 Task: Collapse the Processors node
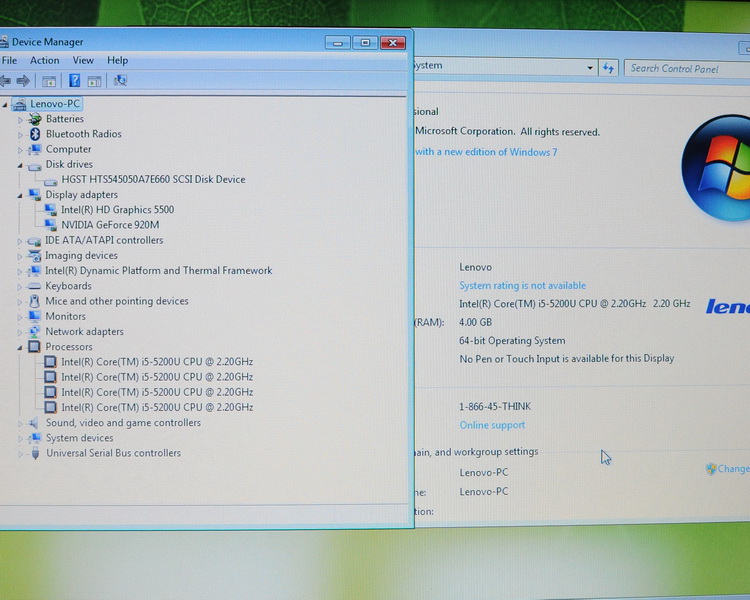click(20, 348)
